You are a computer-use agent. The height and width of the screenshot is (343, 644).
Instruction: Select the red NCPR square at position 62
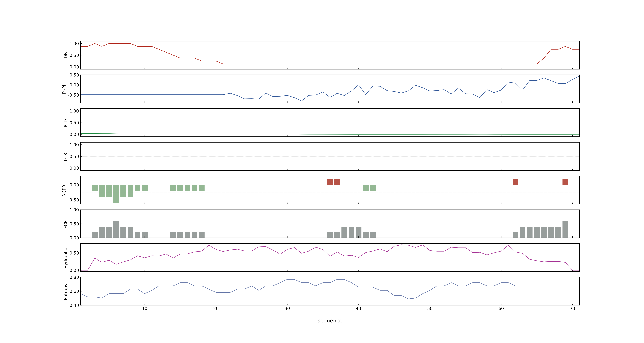point(515,182)
